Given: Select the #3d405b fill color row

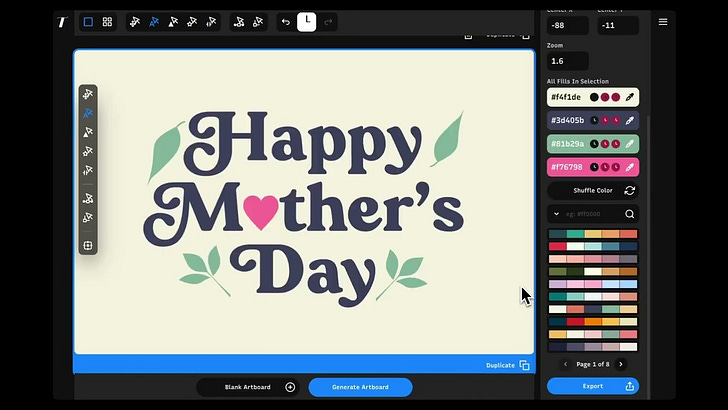Looking at the screenshot, I should tap(593, 120).
